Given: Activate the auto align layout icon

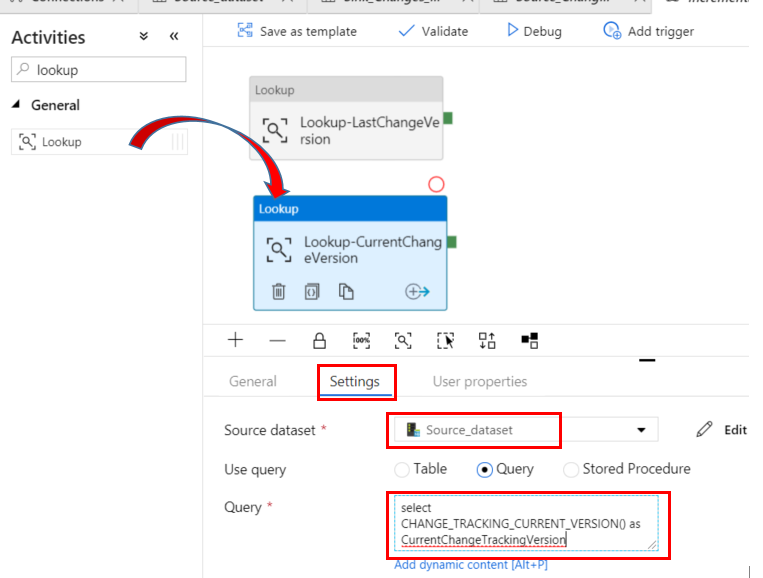Looking at the screenshot, I should tap(487, 341).
